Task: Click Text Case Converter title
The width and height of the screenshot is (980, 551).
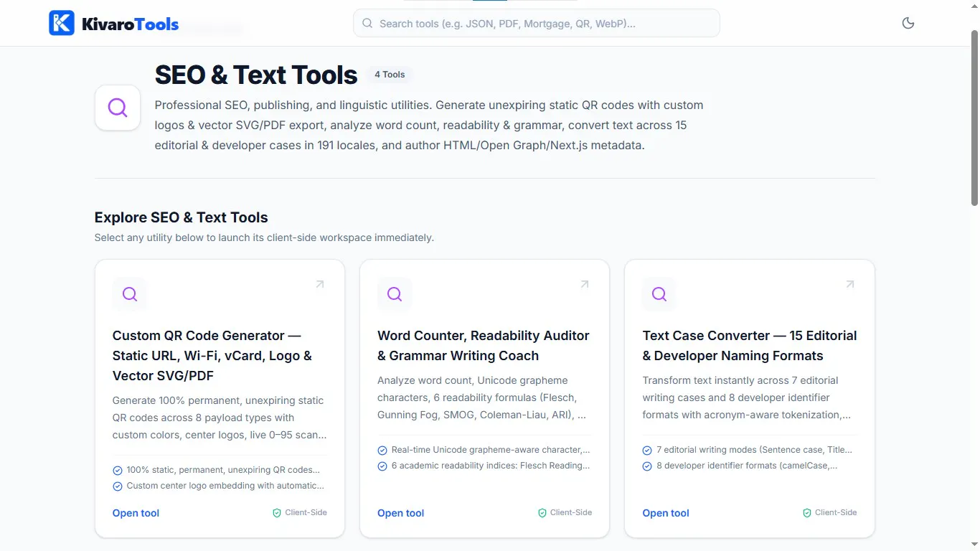Action: click(750, 346)
